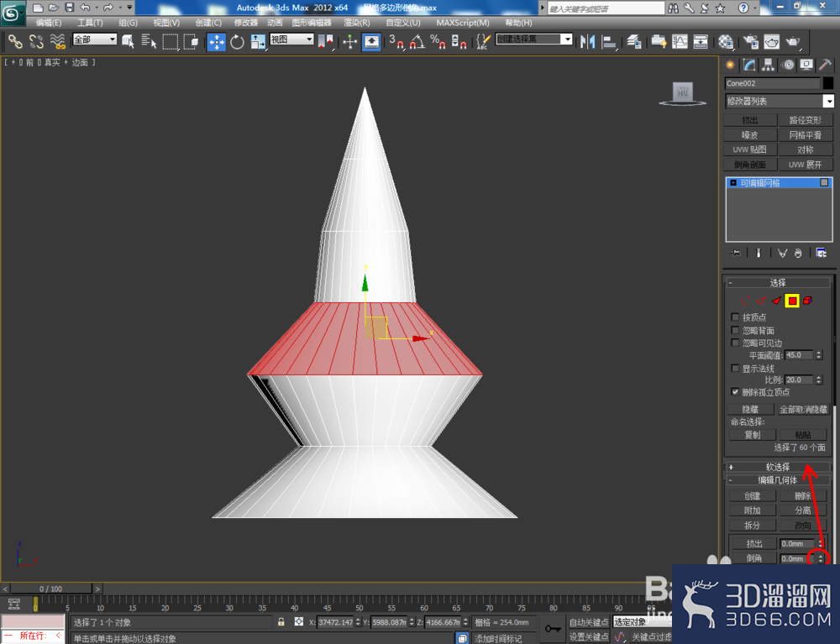Click the 0 / 100 time slider
This screenshot has width=840, height=644.
click(51, 589)
